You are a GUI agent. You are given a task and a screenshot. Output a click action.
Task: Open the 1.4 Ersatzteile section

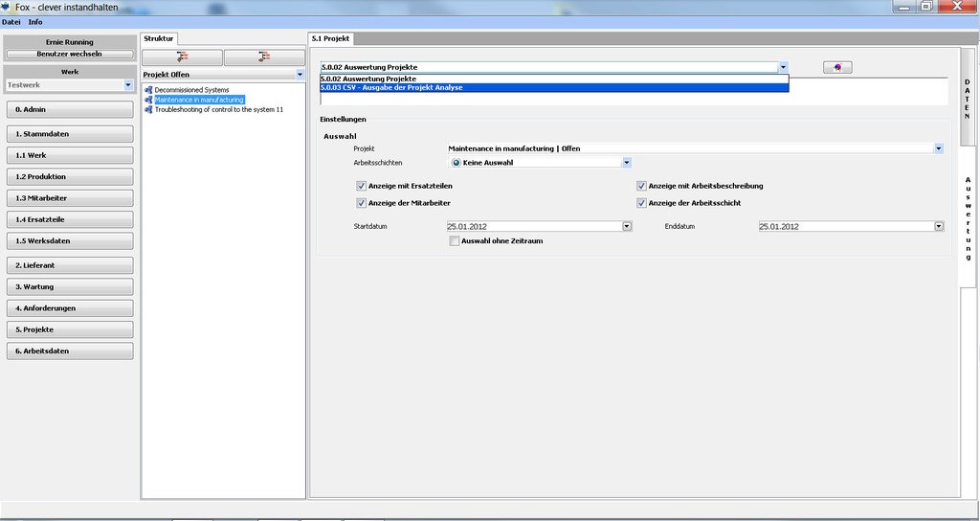[x=69, y=219]
